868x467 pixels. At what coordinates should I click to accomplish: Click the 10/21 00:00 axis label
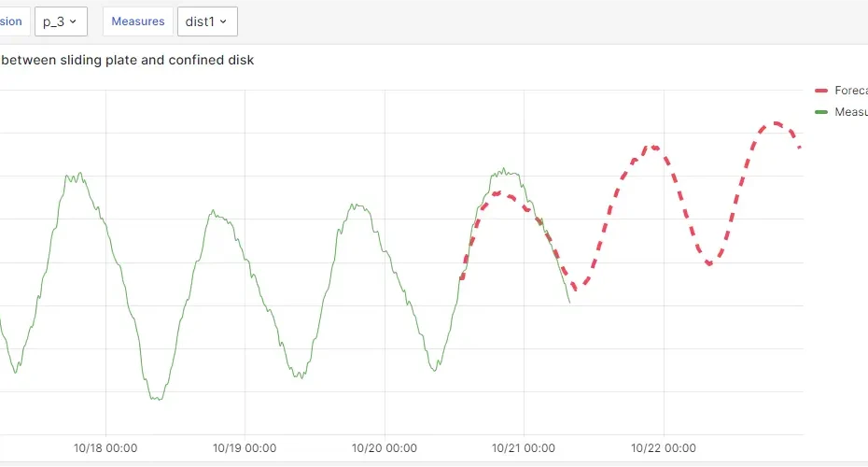523,448
